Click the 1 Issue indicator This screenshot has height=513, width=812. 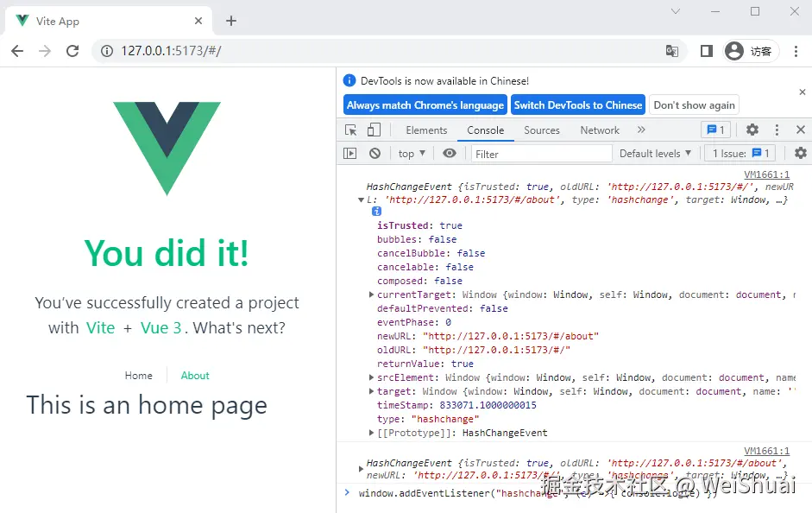(740, 154)
